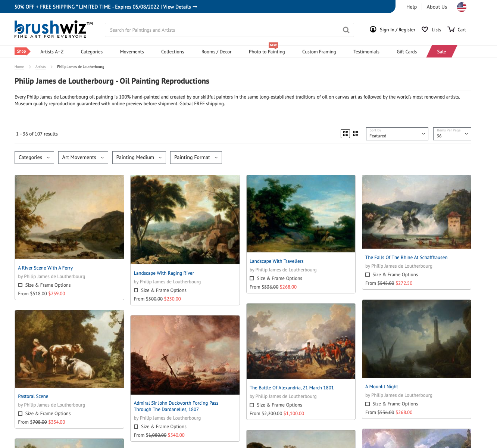Viewport: 497px width, 448px height.
Task: Open the Artists A–Z menu
Action: click(x=52, y=52)
